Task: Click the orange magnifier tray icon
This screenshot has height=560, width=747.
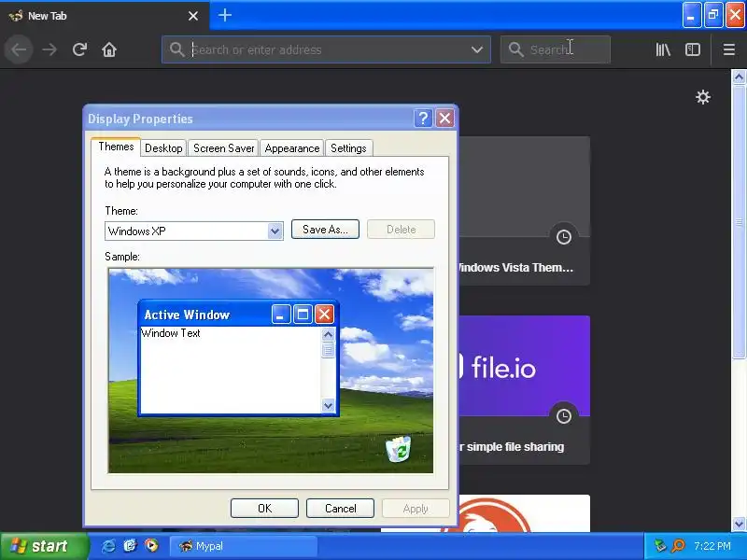Action: (x=678, y=546)
